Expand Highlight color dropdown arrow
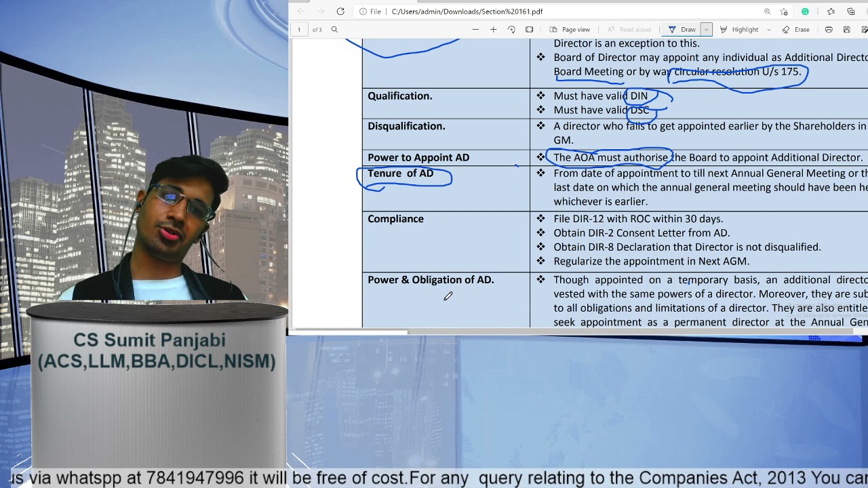Screen dimensions: 868x488 (768, 29)
